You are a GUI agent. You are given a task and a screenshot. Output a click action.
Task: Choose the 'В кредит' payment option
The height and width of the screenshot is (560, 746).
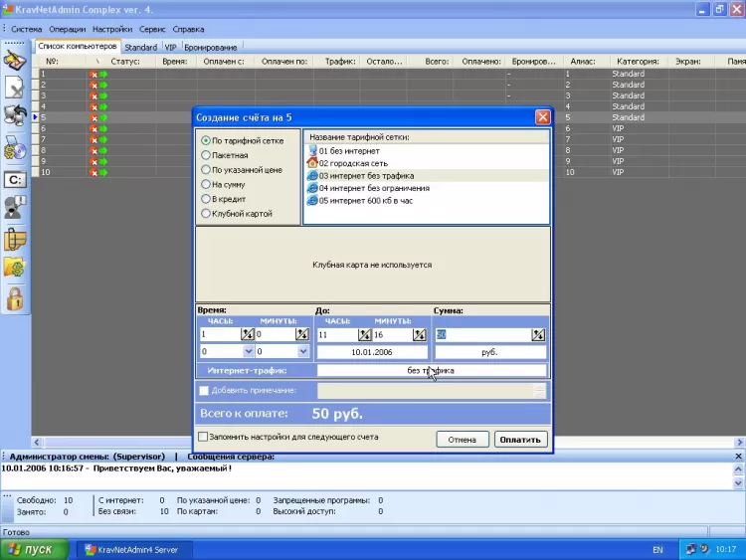[x=206, y=199]
